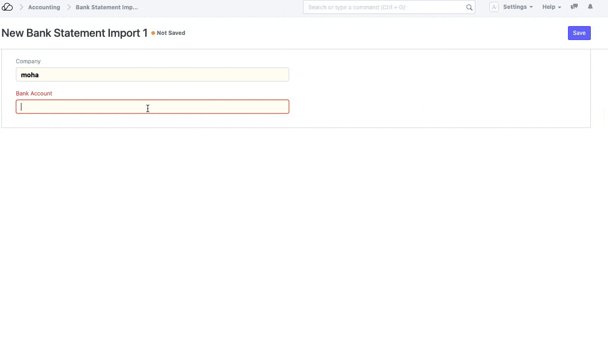Navigate to Bank Statement Import breadcrumb
608x364 pixels.
tap(107, 7)
